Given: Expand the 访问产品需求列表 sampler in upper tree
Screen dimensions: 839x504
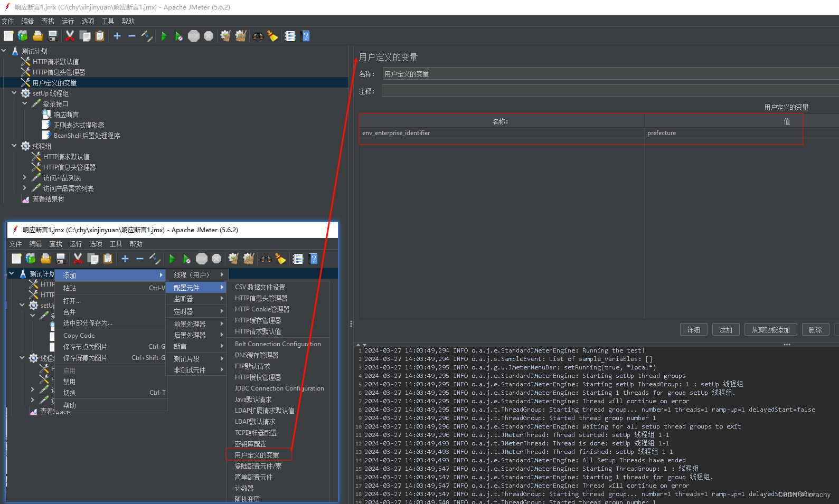Looking at the screenshot, I should tap(25, 188).
